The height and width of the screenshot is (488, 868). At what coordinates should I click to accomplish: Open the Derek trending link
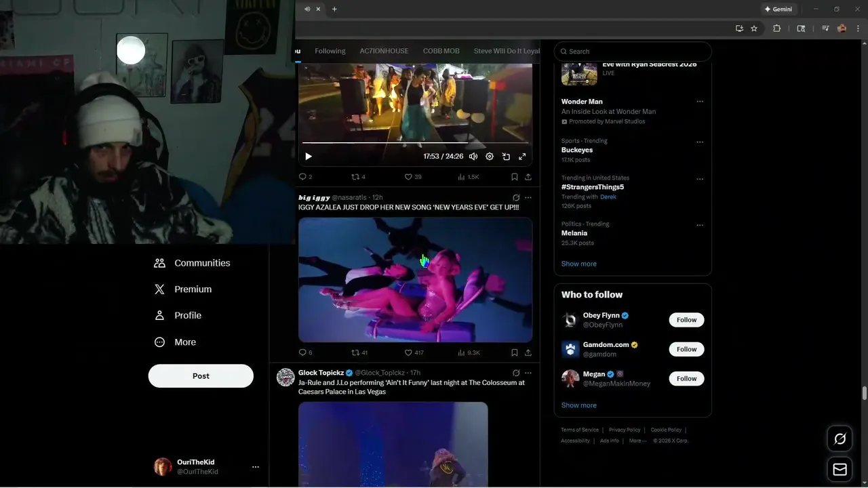608,197
